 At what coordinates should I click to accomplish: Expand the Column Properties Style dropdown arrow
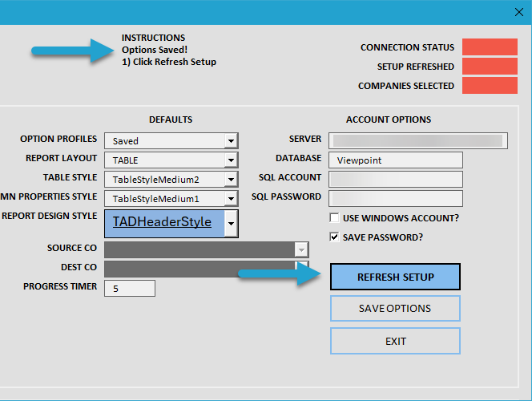[x=231, y=199]
